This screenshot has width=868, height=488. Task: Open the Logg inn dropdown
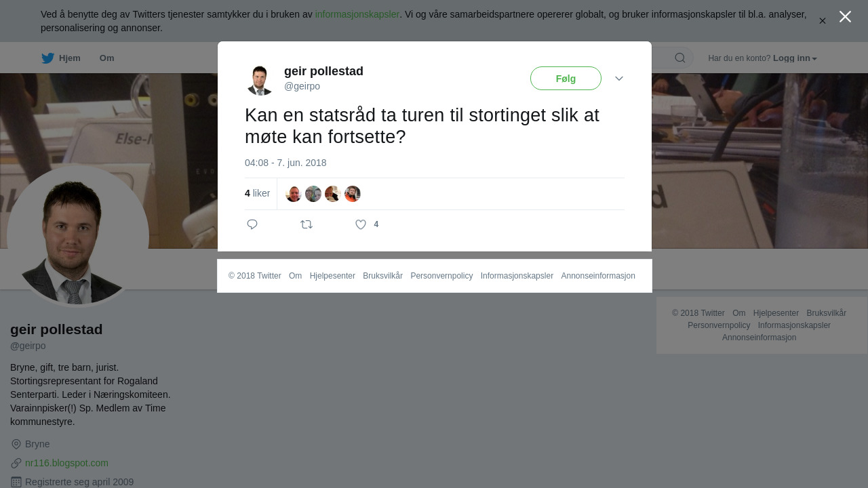coord(795,58)
